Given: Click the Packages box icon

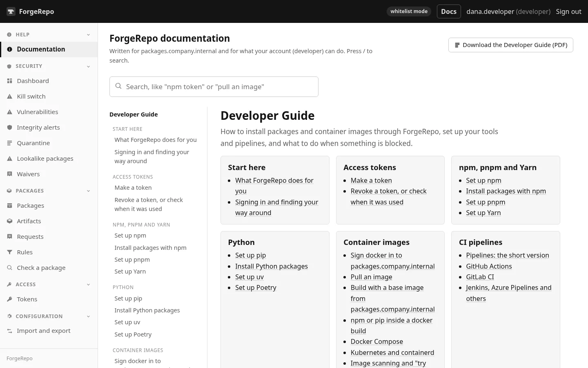Looking at the screenshot, I should click(x=9, y=206).
